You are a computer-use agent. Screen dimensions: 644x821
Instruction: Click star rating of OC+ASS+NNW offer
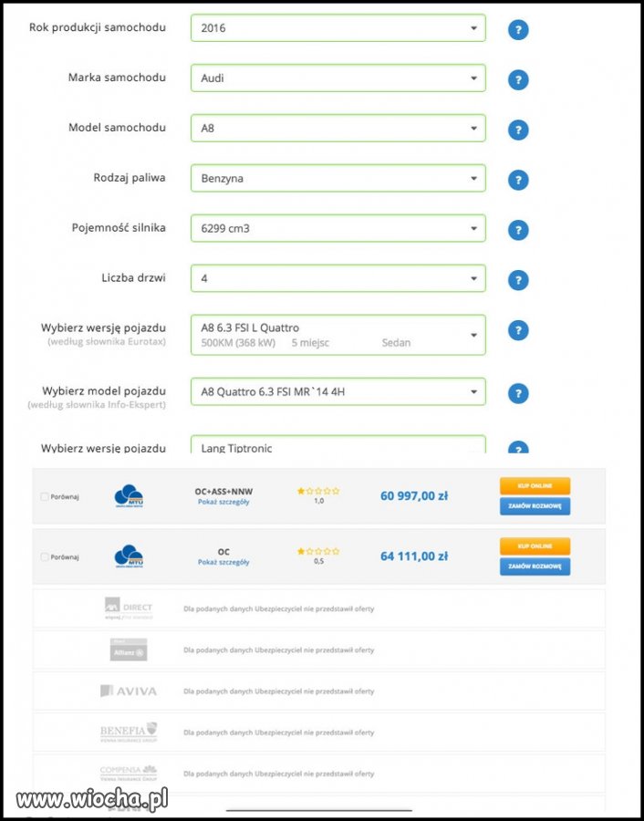pyautogui.click(x=318, y=491)
